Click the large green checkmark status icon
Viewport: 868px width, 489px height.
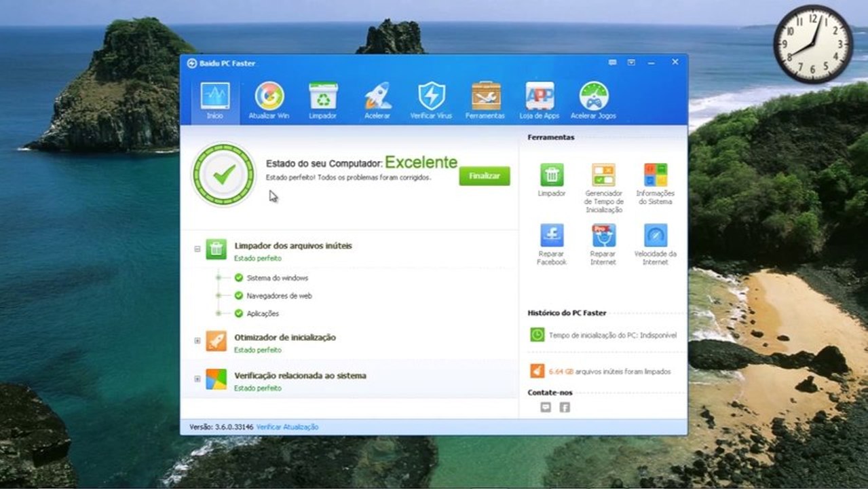223,175
